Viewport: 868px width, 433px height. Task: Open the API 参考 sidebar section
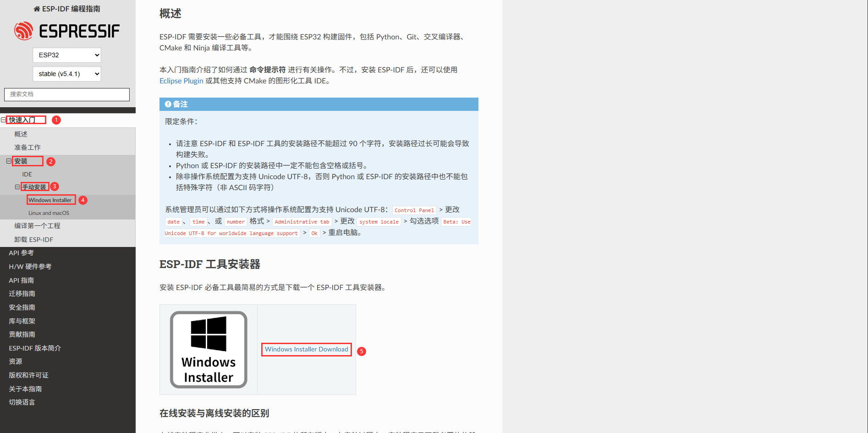coord(21,252)
